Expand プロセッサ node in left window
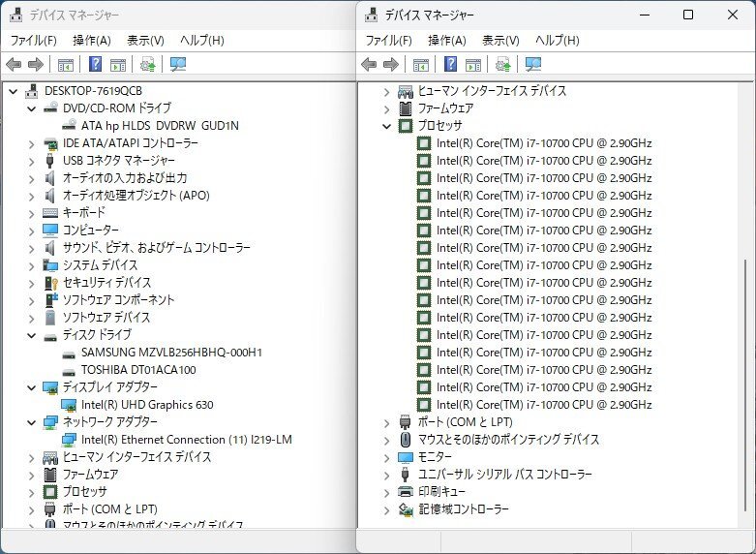The image size is (756, 554). coord(31,492)
